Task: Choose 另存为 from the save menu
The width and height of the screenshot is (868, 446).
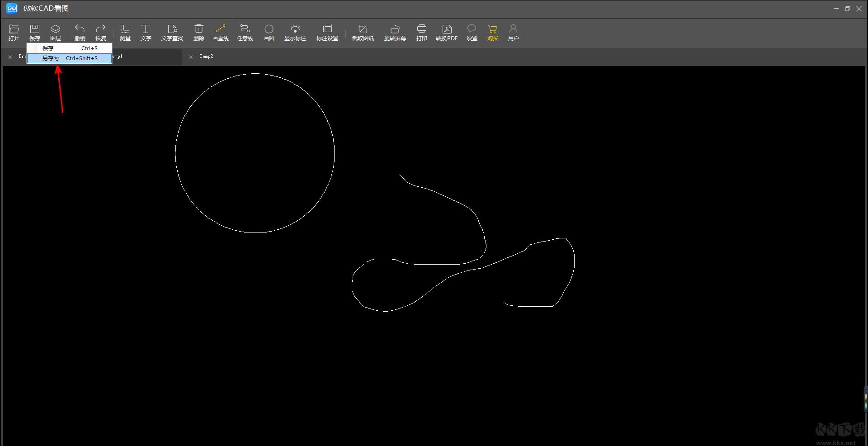Action: [69, 58]
